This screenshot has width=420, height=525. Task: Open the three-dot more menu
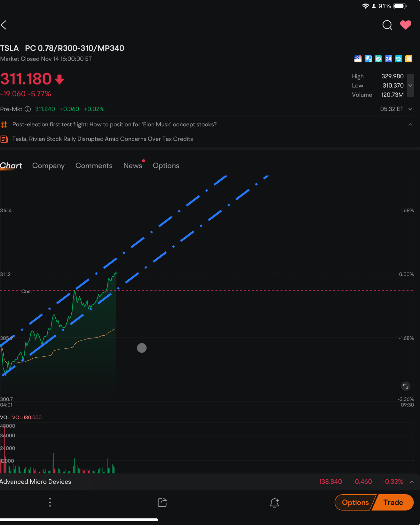50,502
